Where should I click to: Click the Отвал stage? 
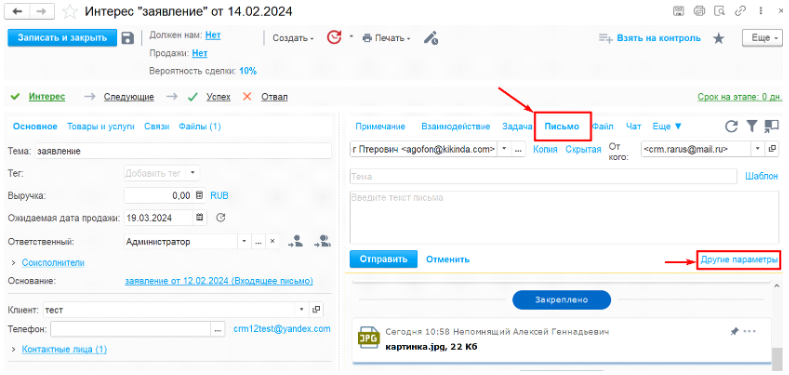tap(274, 97)
